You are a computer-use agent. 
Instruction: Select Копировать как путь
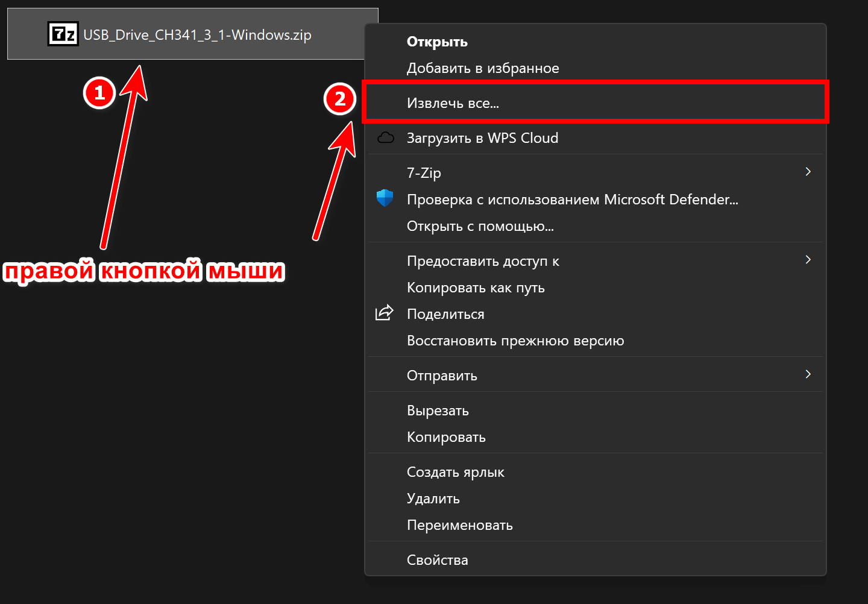click(x=476, y=288)
